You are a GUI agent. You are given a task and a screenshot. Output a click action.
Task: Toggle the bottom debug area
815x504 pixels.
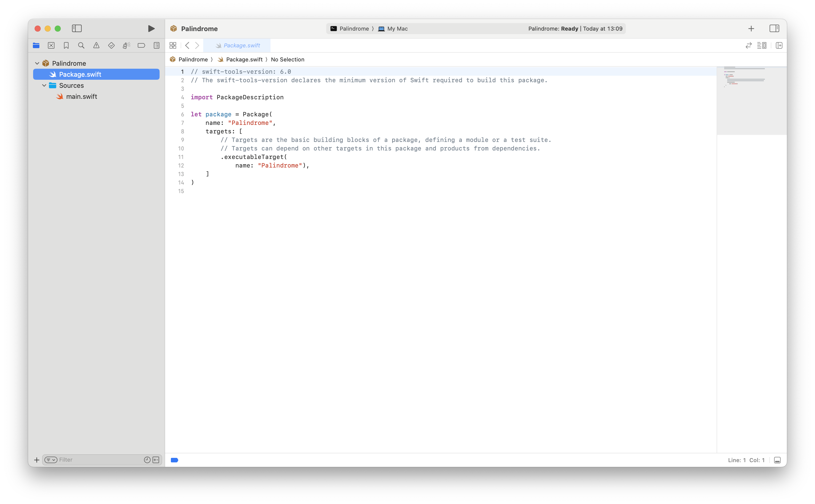777,460
